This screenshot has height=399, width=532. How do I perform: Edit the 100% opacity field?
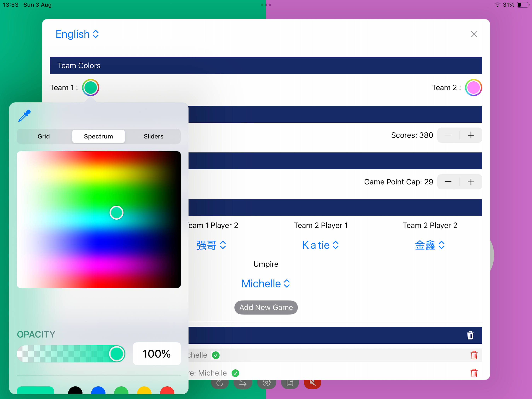[157, 354]
